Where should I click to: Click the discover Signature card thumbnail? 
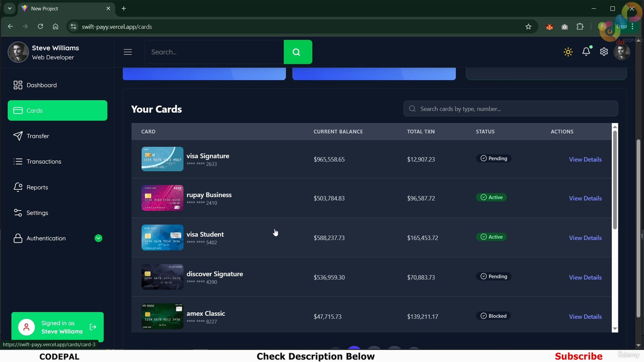[163, 277]
